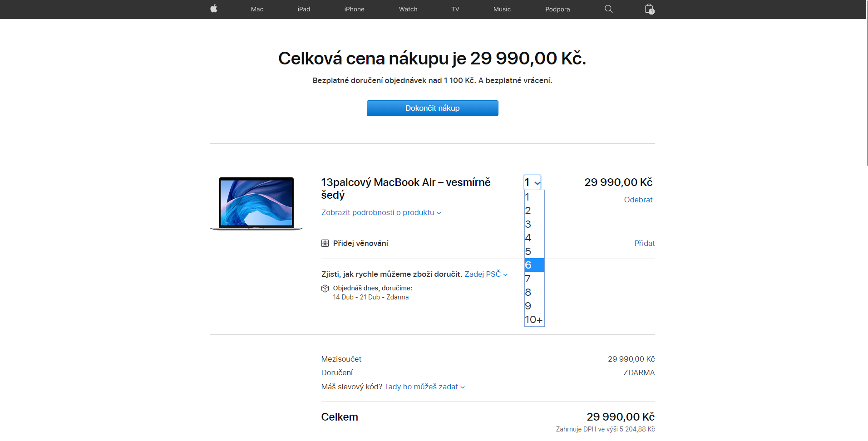Click the Mezisoučet amount 29 990,00 Kč
Screen dimensions: 868x441
pos(631,359)
